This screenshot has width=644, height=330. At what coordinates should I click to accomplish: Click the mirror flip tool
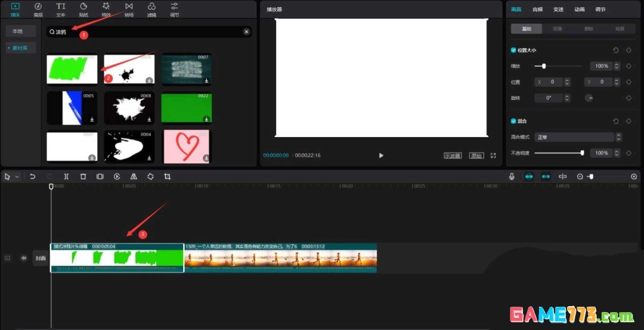click(134, 177)
